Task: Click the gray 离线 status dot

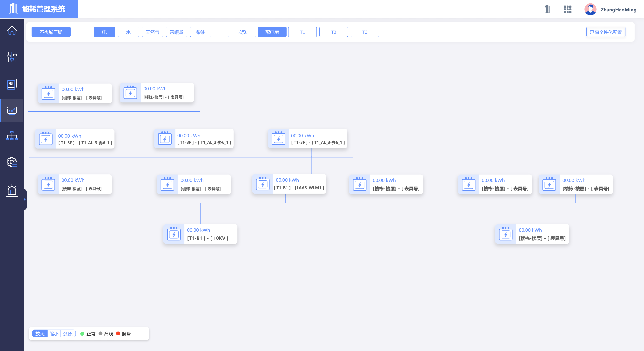Action: pos(101,333)
